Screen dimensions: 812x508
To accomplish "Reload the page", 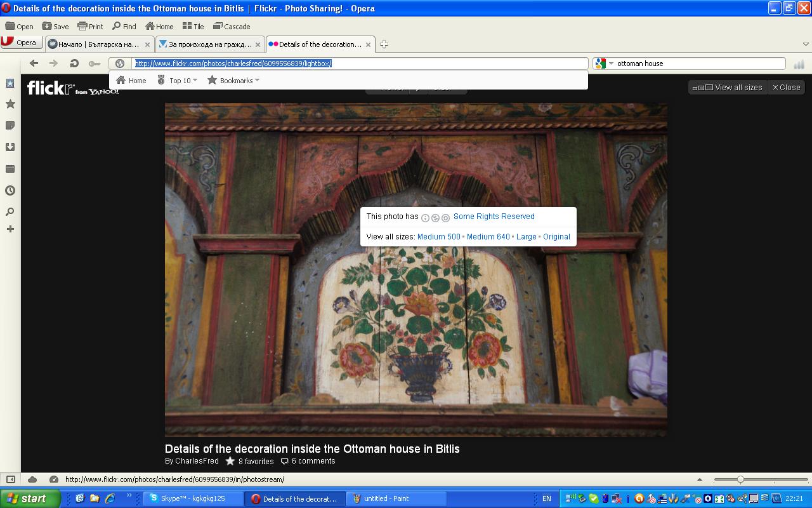I will click(74, 63).
